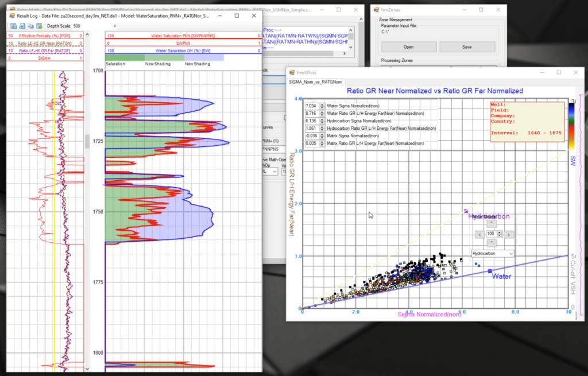Viewport: 588px width, 376px height.
Task: Click the Water Ratio GR value 0.716
Action: click(312, 114)
